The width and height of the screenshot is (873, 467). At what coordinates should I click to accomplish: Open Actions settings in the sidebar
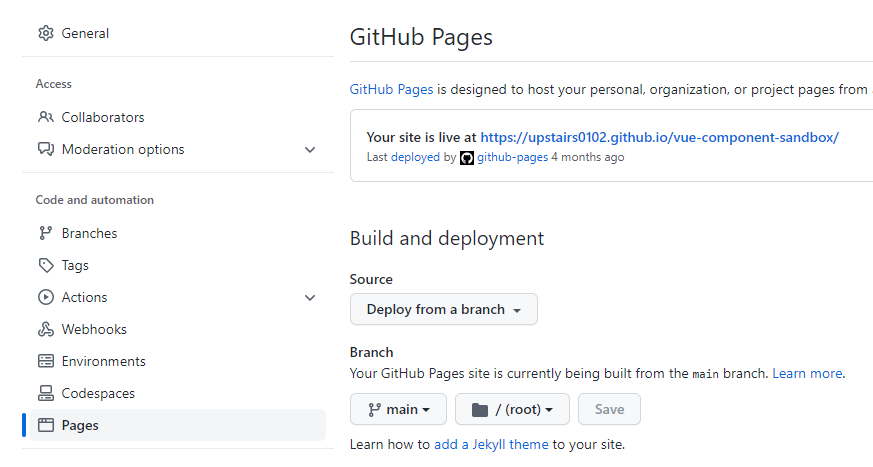[84, 297]
